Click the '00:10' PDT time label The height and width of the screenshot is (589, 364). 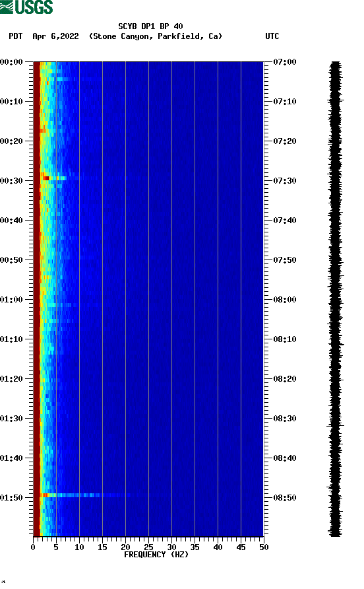click(x=11, y=102)
